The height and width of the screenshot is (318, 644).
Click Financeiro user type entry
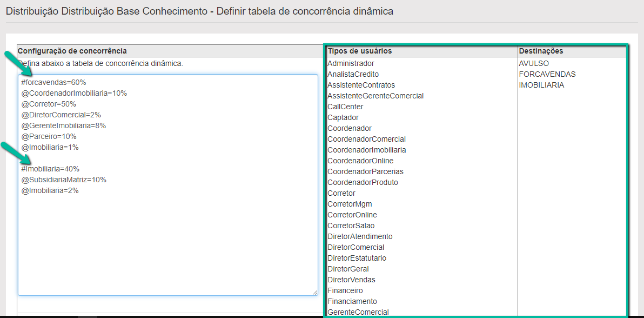click(345, 290)
